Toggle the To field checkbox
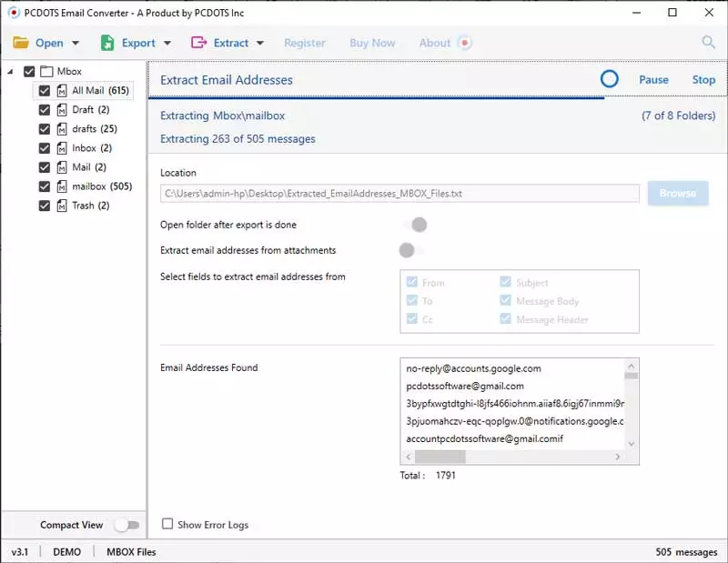Screen dimensions: 728x563 point(412,300)
